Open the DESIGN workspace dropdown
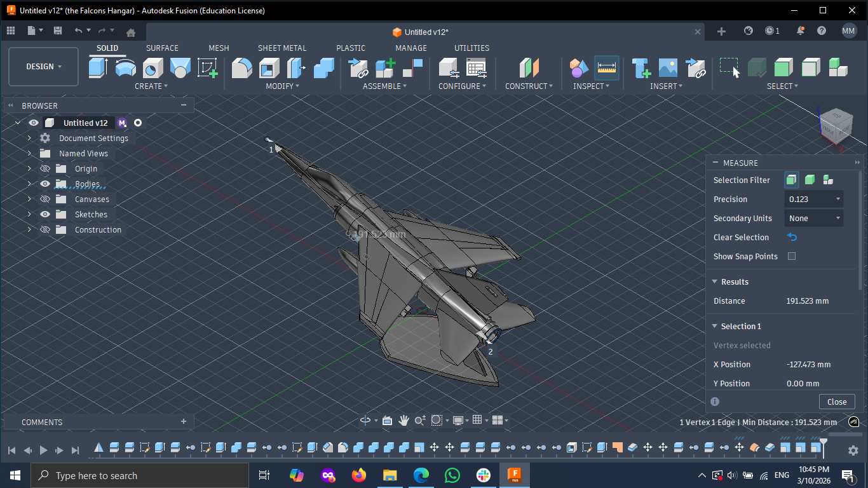The image size is (868, 488). pyautogui.click(x=44, y=67)
